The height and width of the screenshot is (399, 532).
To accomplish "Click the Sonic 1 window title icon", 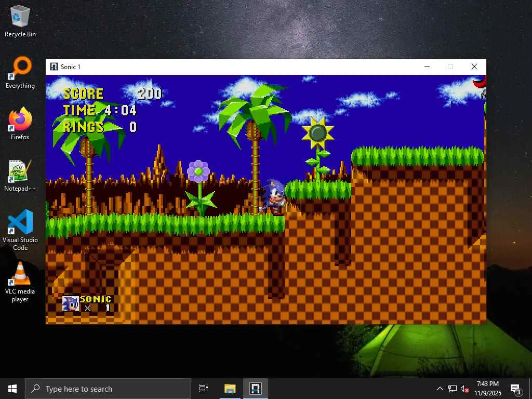I will click(x=54, y=66).
